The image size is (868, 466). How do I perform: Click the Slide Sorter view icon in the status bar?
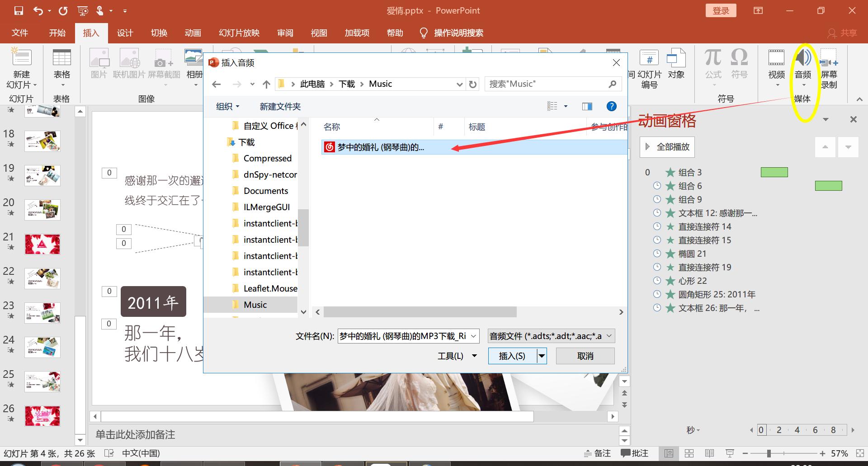tap(689, 453)
